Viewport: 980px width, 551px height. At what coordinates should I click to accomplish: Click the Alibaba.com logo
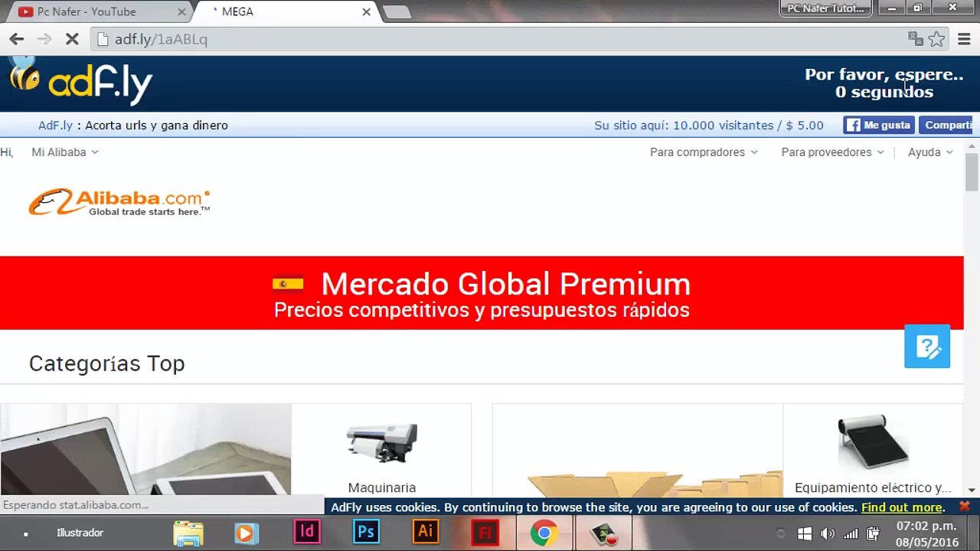click(x=119, y=202)
